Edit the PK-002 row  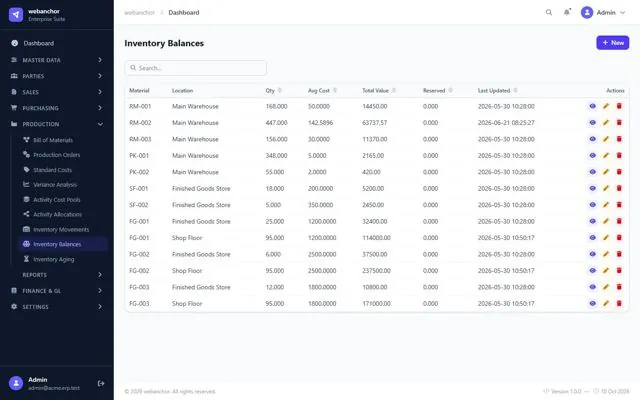(x=606, y=172)
